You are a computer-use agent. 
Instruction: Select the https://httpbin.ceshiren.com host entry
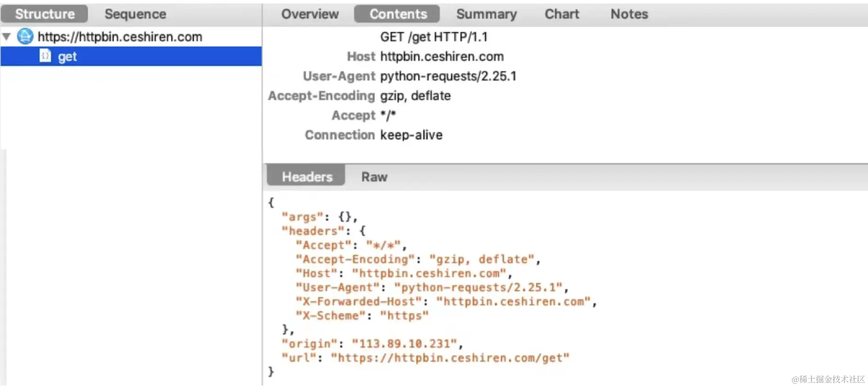coord(120,37)
